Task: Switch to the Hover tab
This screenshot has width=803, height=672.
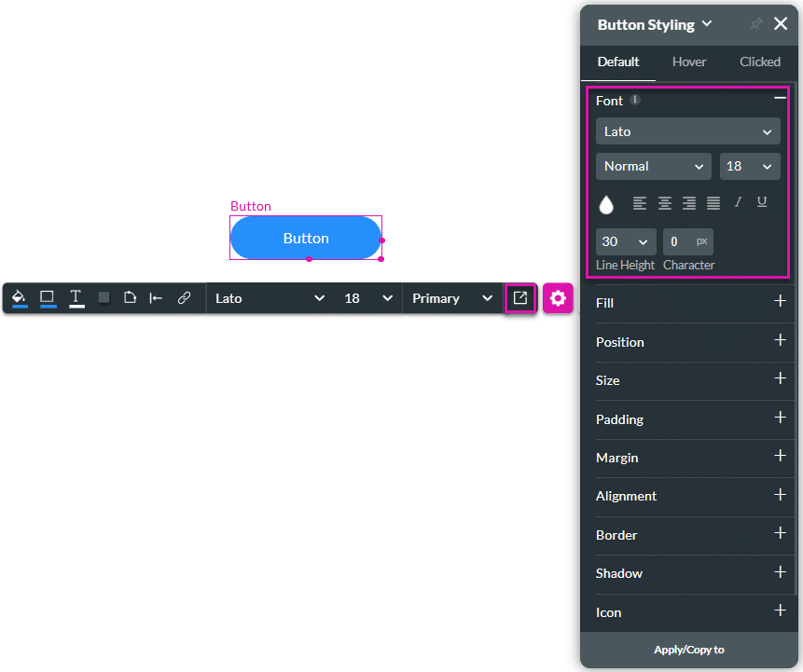Action: [x=689, y=62]
